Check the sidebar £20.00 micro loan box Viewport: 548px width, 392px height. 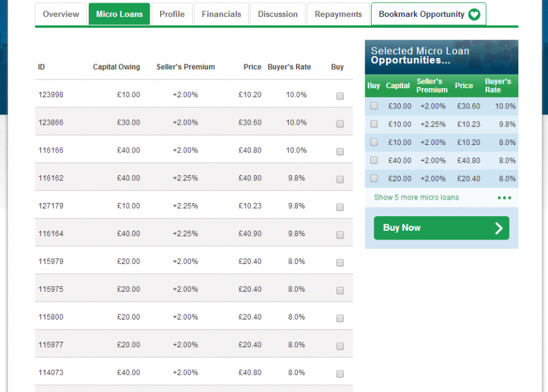374,178
